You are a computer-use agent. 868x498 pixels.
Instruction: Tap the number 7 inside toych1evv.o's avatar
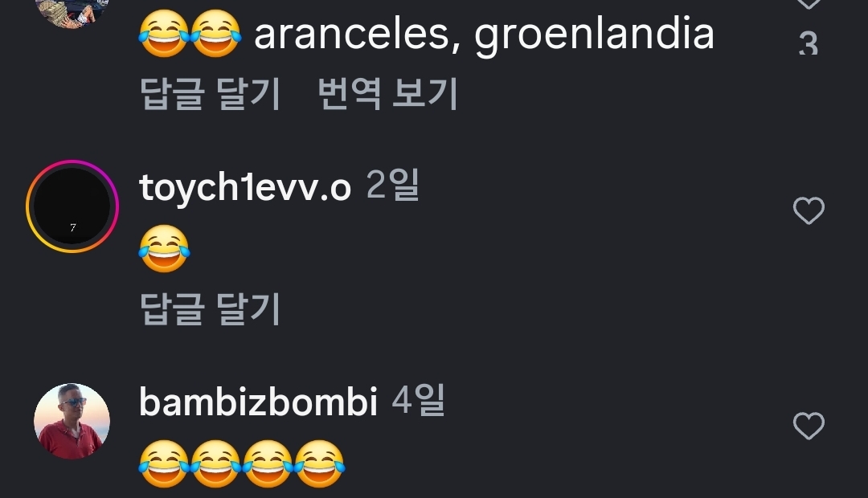pyautogui.click(x=72, y=227)
